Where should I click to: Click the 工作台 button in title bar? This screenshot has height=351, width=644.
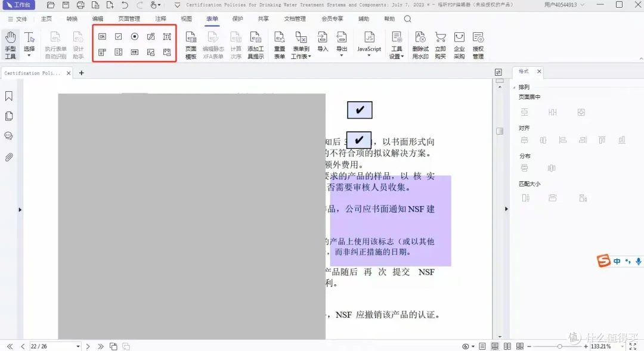pyautogui.click(x=18, y=5)
